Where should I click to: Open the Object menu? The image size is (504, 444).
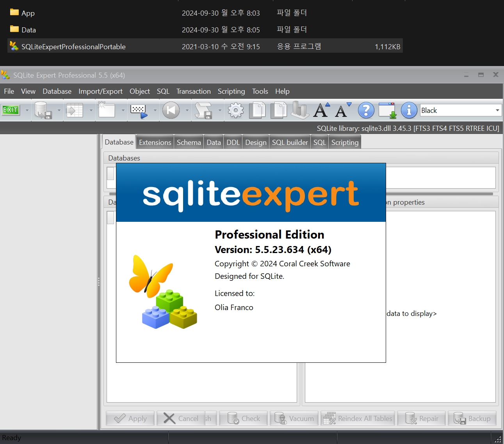tap(140, 91)
